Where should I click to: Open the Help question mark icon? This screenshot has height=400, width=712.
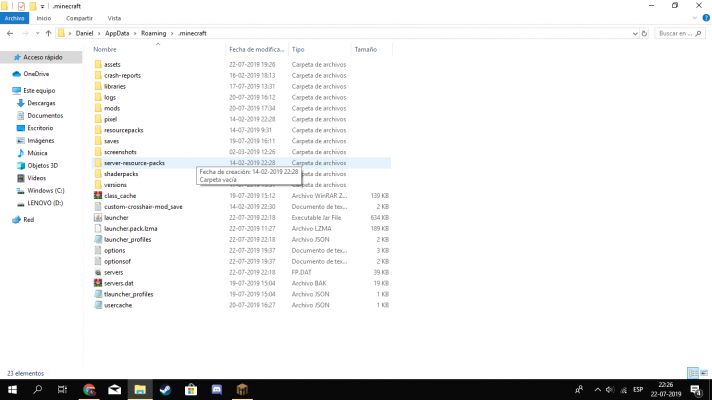pyautogui.click(x=706, y=18)
